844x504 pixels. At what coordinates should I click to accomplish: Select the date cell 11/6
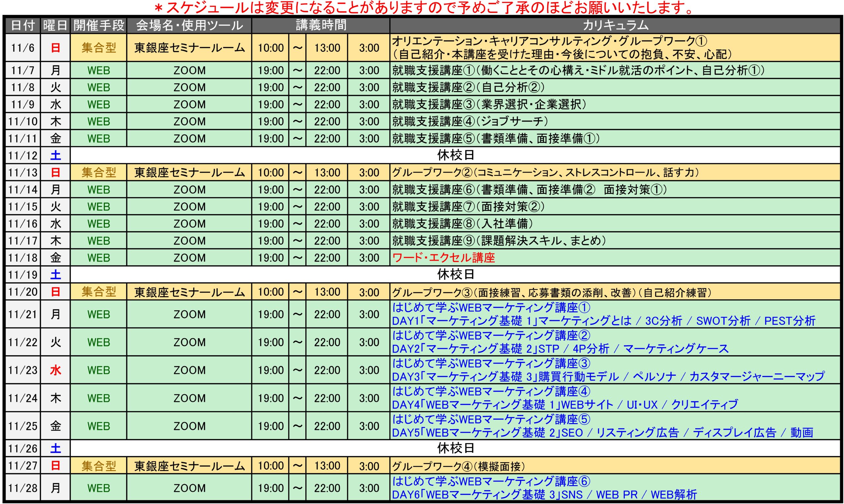(x=23, y=48)
